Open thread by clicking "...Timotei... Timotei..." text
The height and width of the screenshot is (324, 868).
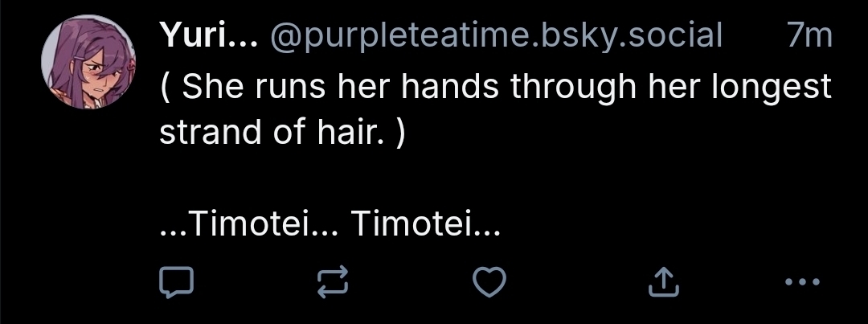click(x=330, y=226)
